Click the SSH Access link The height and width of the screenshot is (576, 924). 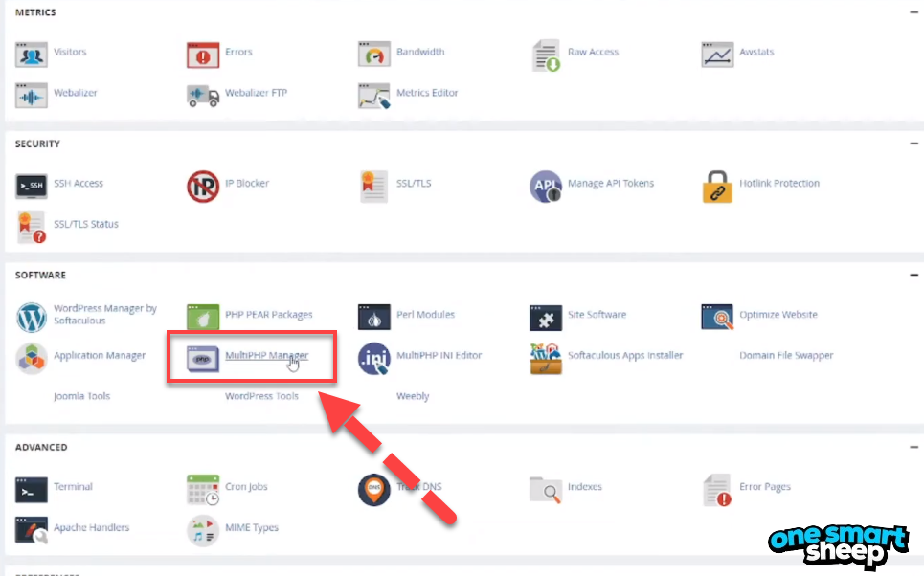tap(79, 183)
